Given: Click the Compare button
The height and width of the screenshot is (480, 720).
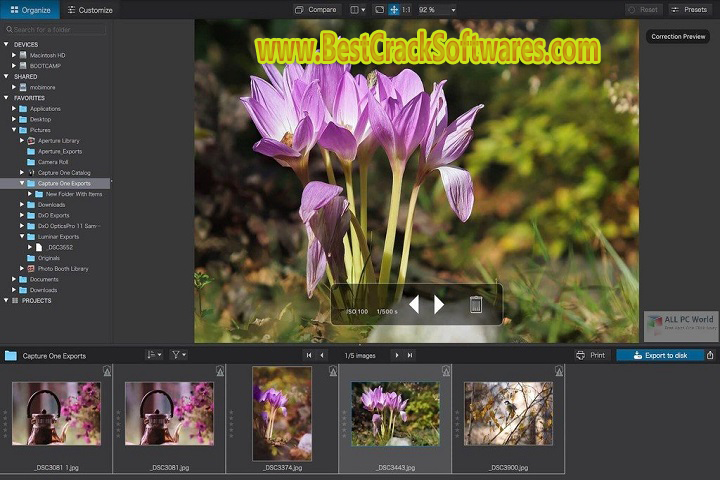Looking at the screenshot, I should pyautogui.click(x=316, y=10).
